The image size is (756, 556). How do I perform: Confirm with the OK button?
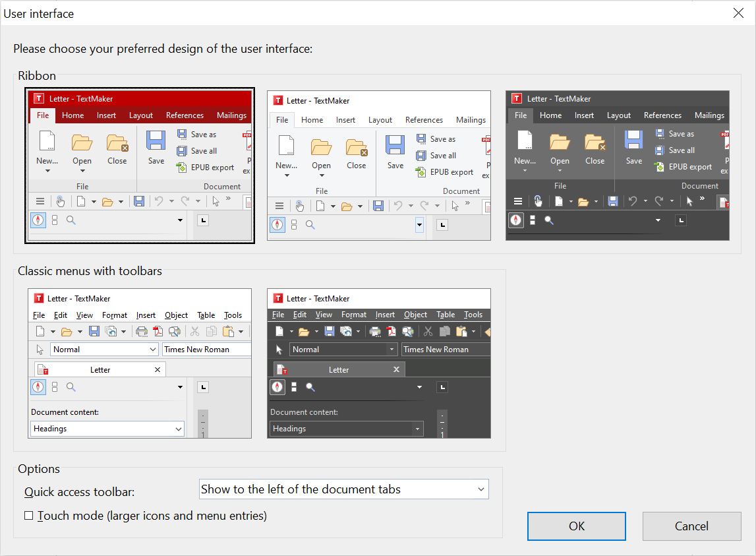pos(577,526)
